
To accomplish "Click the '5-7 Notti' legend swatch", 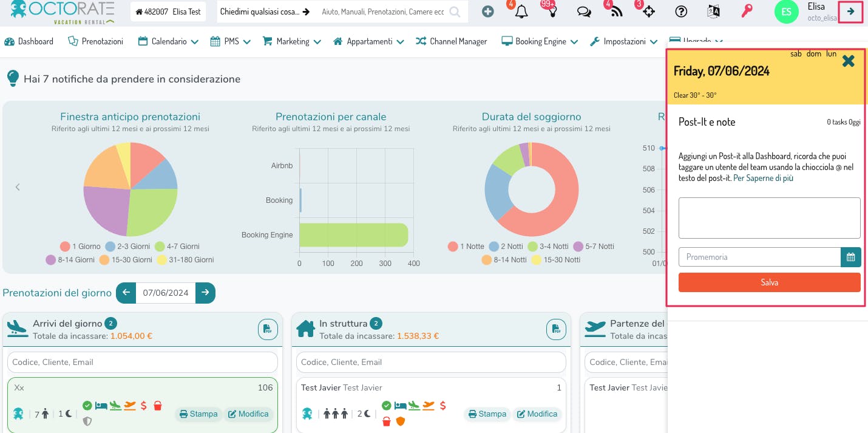I will click(x=579, y=247).
